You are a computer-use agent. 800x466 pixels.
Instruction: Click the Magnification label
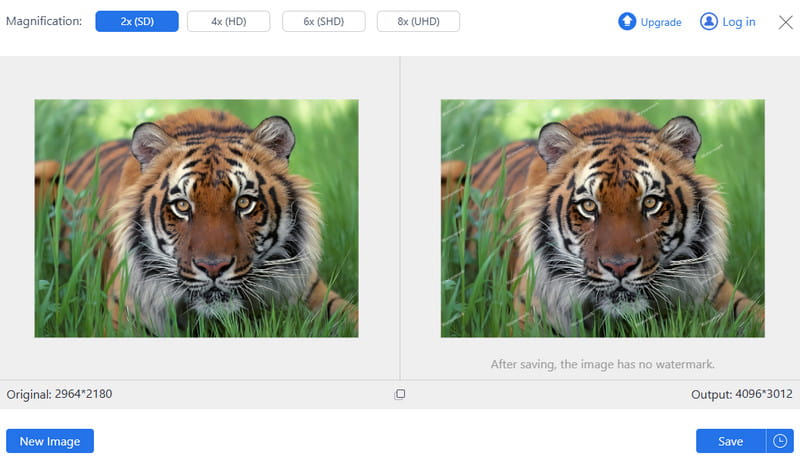coord(44,21)
